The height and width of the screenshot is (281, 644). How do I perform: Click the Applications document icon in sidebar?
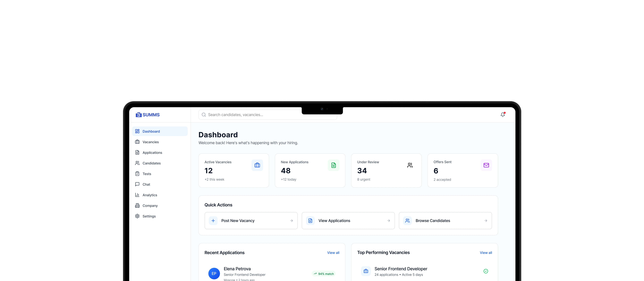point(137,152)
